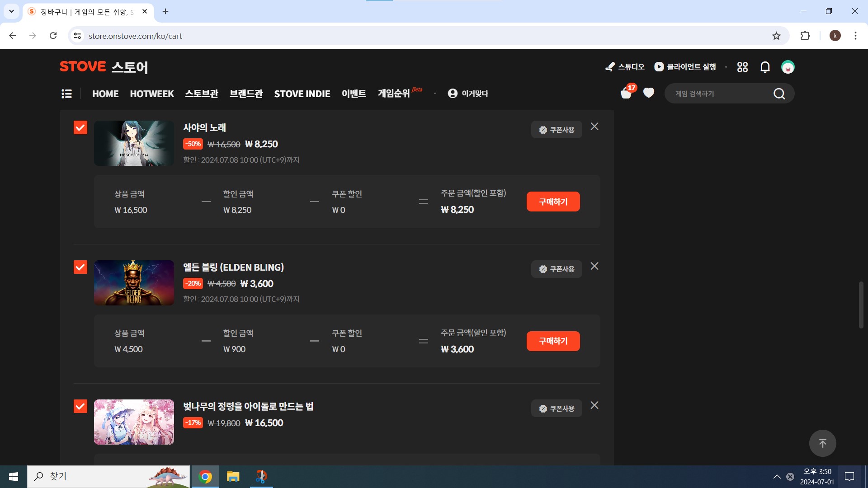Open the STOVE store logo
The height and width of the screenshot is (488, 868).
click(104, 67)
